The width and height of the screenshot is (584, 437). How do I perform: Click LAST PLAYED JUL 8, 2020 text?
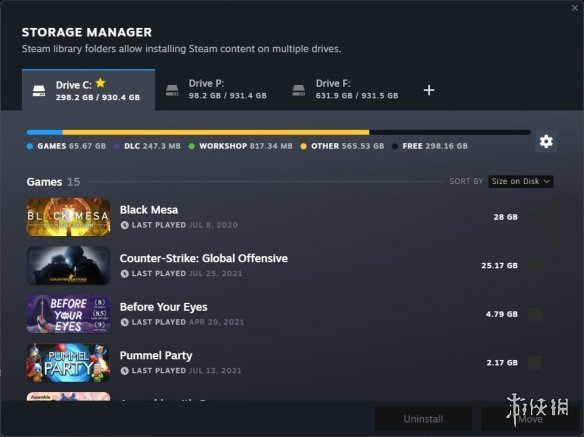pos(185,225)
